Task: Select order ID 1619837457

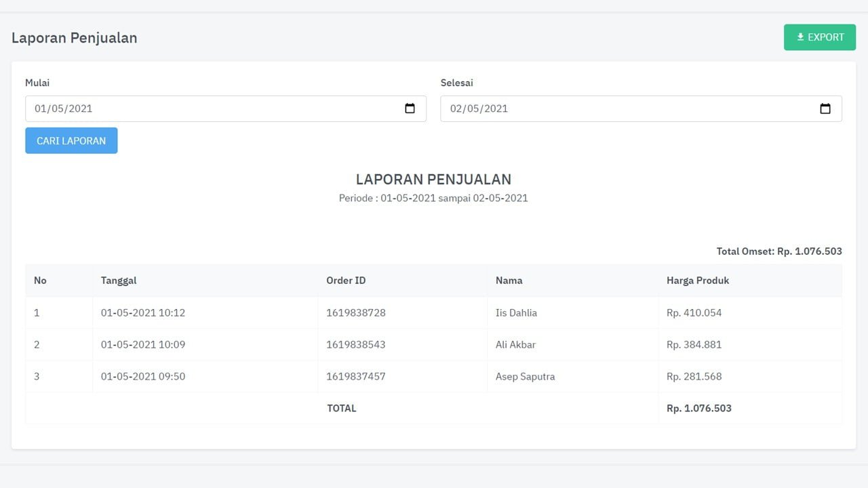Action: (x=355, y=377)
